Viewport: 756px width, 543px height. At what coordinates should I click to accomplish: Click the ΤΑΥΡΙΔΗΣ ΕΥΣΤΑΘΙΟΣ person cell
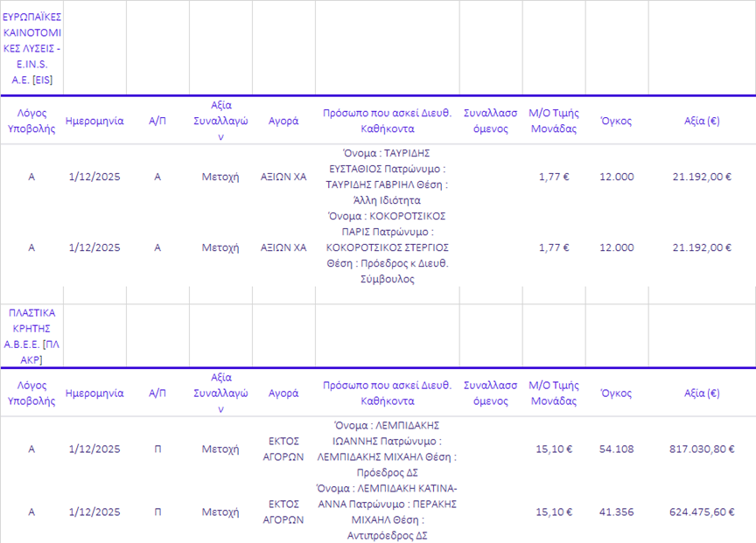387,177
